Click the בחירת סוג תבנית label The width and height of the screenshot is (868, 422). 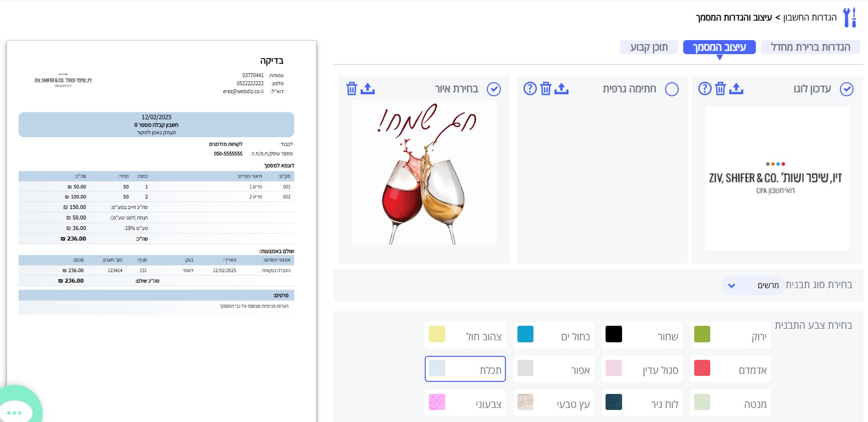819,285
